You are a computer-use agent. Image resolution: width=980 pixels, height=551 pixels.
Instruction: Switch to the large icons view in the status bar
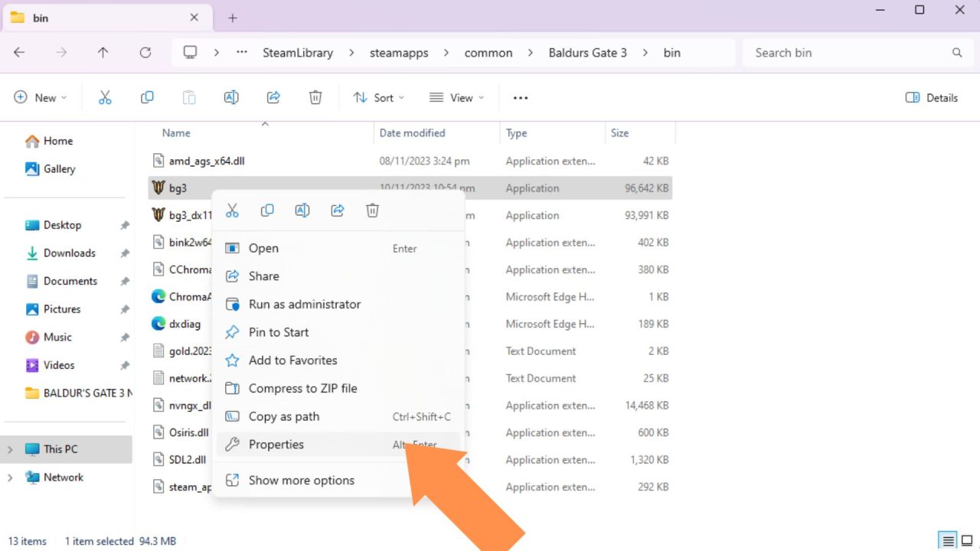(x=966, y=541)
